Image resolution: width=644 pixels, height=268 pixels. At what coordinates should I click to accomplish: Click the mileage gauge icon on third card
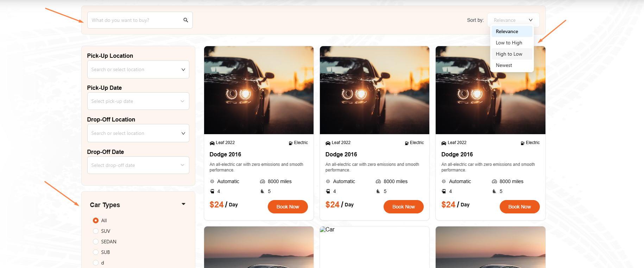[x=494, y=181]
